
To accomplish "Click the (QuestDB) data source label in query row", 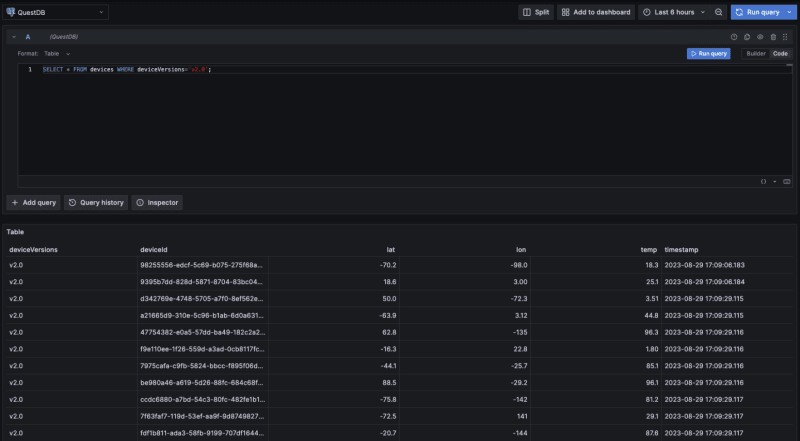I will pyautogui.click(x=64, y=37).
